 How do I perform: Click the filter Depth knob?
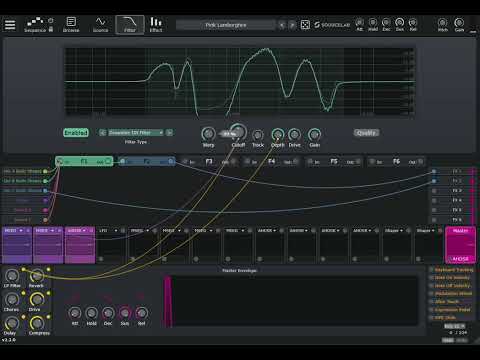tap(278, 134)
